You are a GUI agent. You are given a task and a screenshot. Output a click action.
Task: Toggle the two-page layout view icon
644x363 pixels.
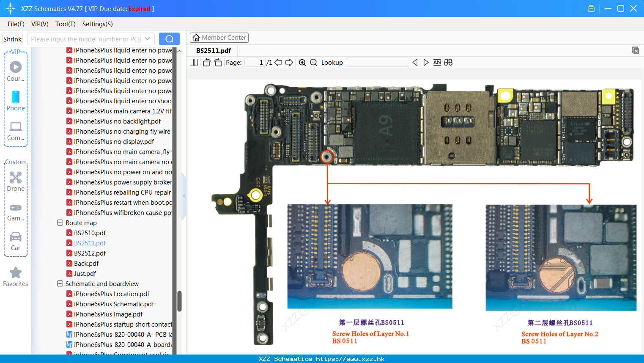(x=194, y=62)
